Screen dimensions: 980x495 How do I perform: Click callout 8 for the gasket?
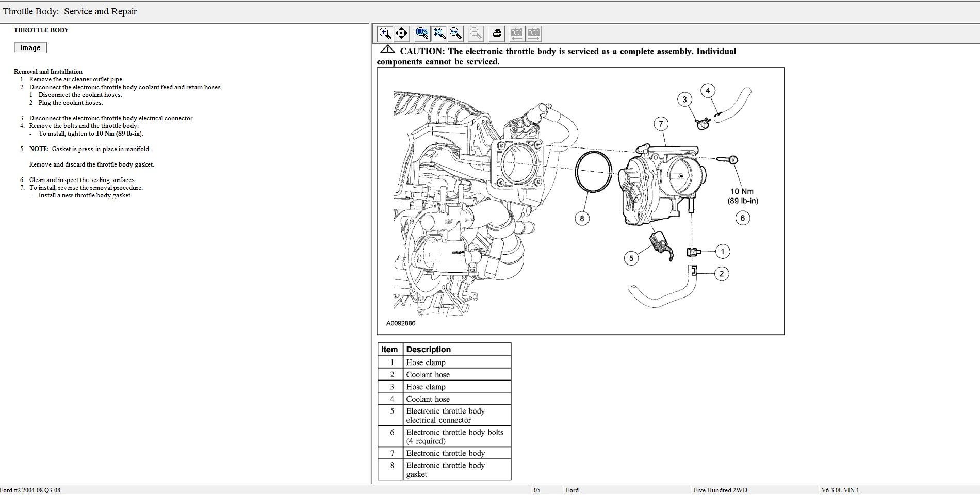coord(582,218)
